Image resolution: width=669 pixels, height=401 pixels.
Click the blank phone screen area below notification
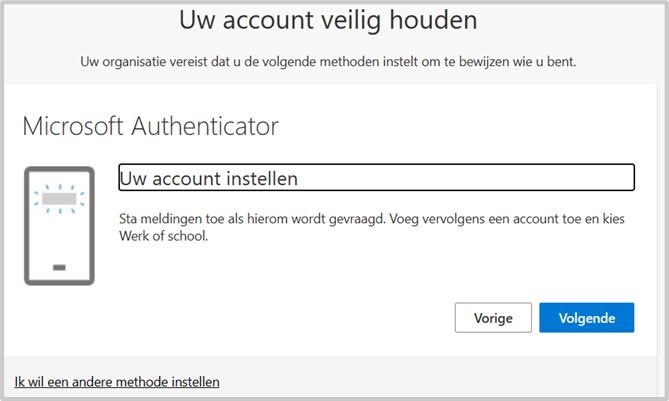pos(59,237)
